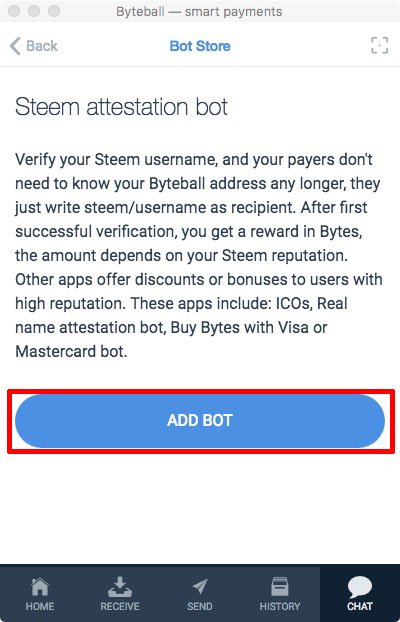This screenshot has height=622, width=400.
Task: Switch to the RECEIVE tab label
Action: pyautogui.click(x=120, y=607)
